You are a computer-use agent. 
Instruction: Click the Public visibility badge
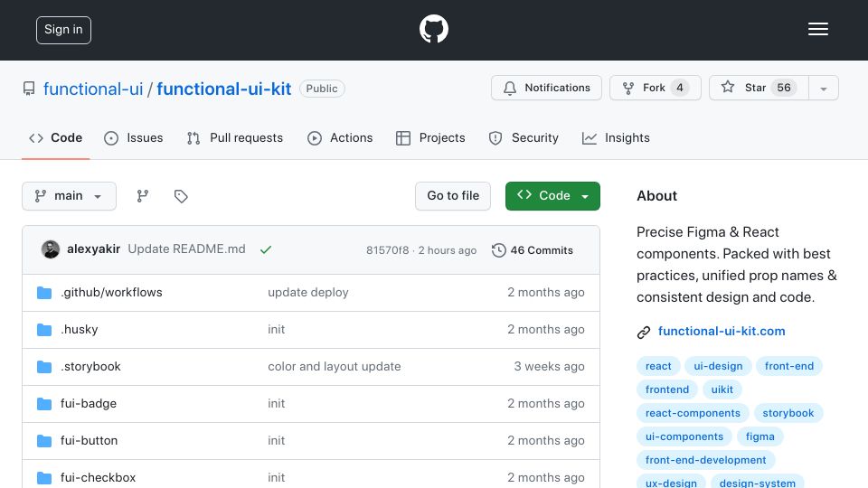click(322, 89)
